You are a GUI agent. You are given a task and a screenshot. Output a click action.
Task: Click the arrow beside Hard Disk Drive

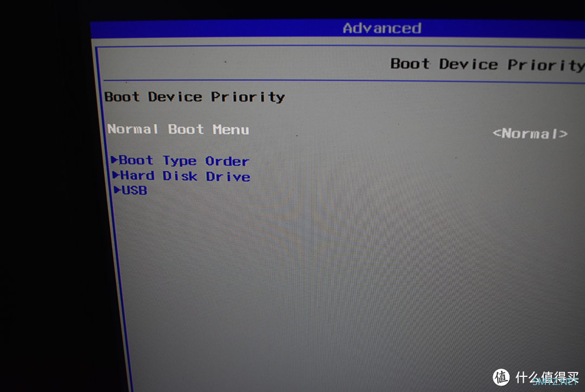point(116,175)
